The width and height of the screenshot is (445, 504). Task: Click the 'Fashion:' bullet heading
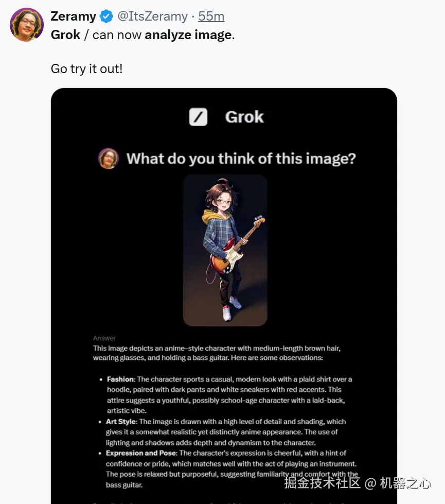[x=121, y=379]
